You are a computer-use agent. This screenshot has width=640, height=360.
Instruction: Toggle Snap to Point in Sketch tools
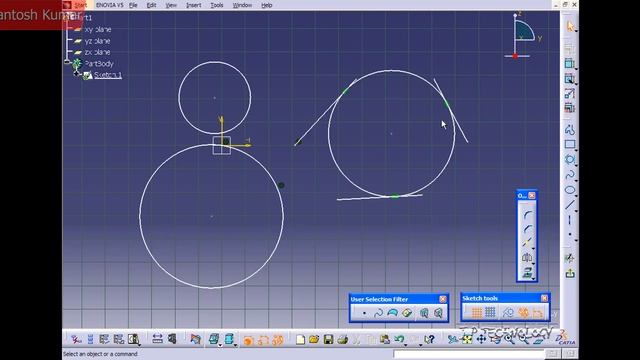490,313
